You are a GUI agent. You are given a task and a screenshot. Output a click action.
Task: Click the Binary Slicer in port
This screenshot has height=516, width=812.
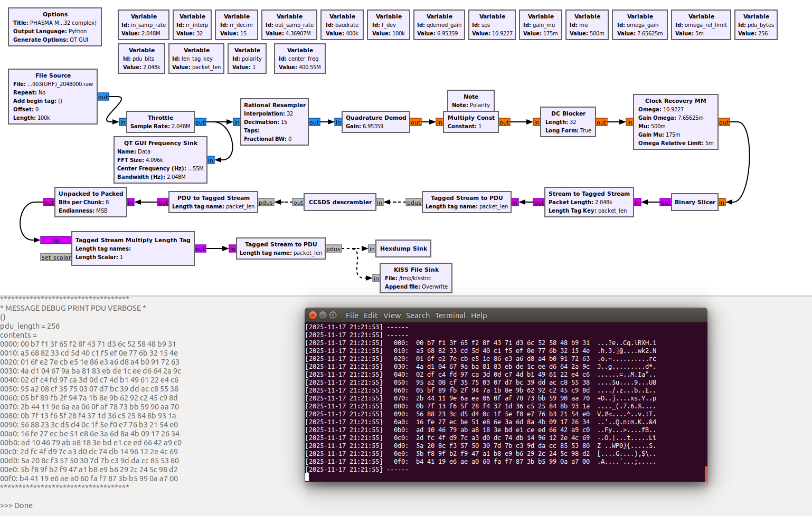coord(722,202)
